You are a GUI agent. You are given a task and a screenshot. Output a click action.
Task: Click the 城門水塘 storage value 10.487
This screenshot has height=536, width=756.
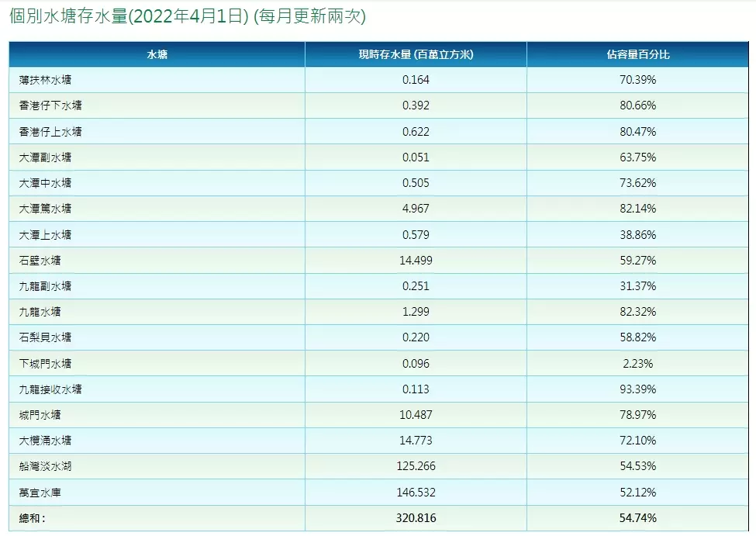416,415
